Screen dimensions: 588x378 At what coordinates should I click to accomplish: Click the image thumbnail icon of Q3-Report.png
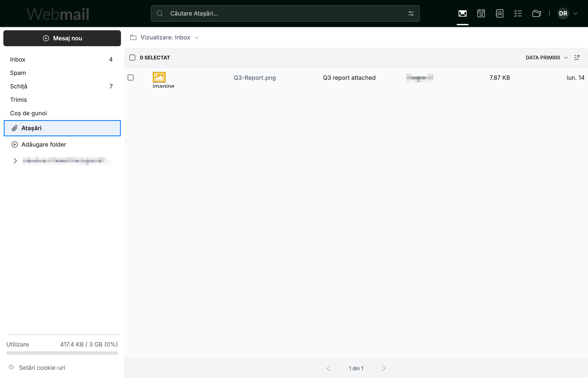159,77
